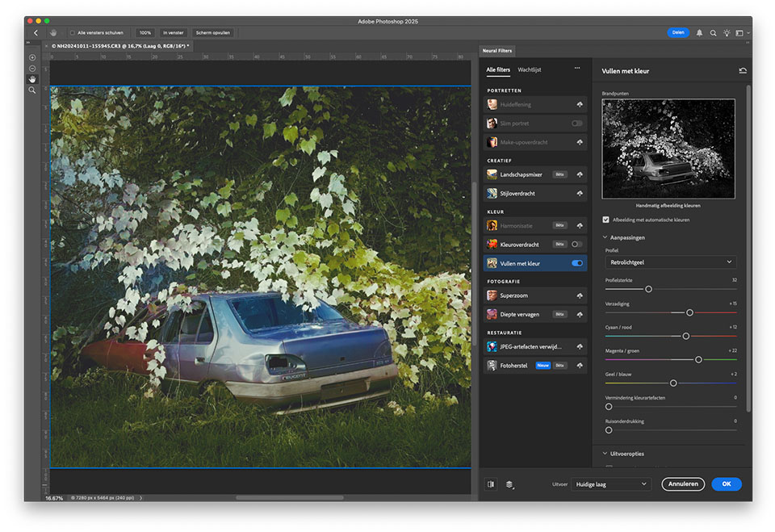Open the layer preview stack icon

[x=509, y=484]
